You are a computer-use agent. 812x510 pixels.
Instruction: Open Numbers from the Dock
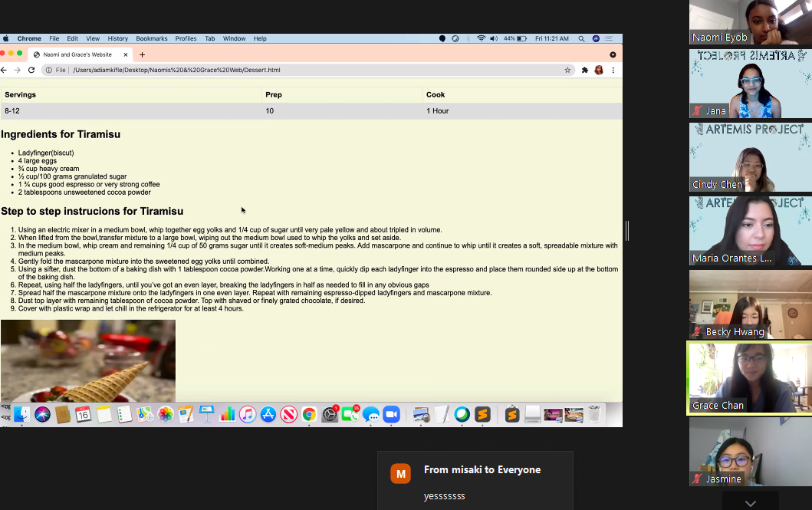227,414
